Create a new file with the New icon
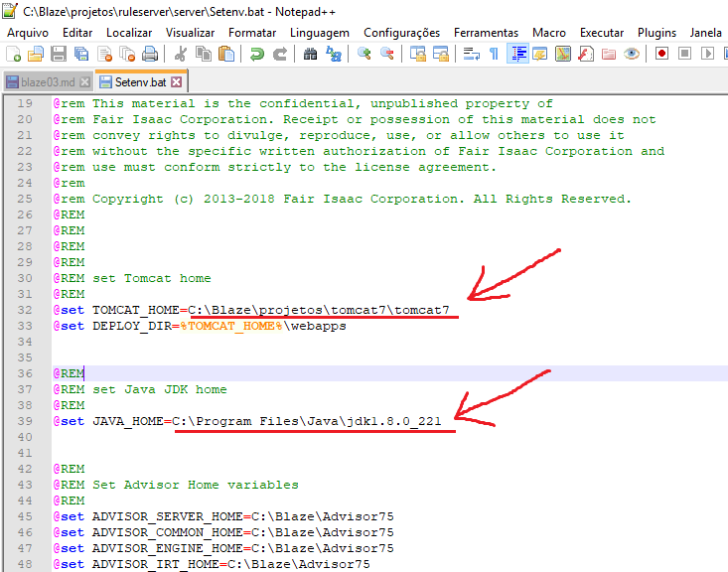 tap(14, 54)
